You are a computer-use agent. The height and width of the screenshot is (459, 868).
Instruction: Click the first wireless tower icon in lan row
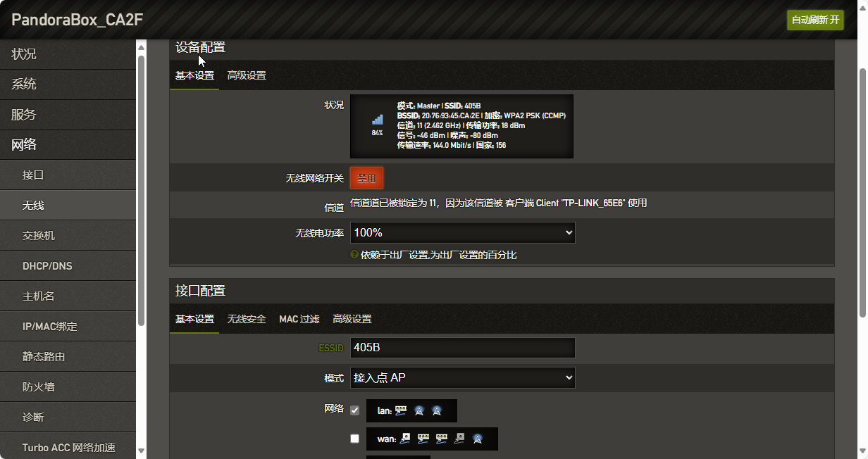(419, 410)
